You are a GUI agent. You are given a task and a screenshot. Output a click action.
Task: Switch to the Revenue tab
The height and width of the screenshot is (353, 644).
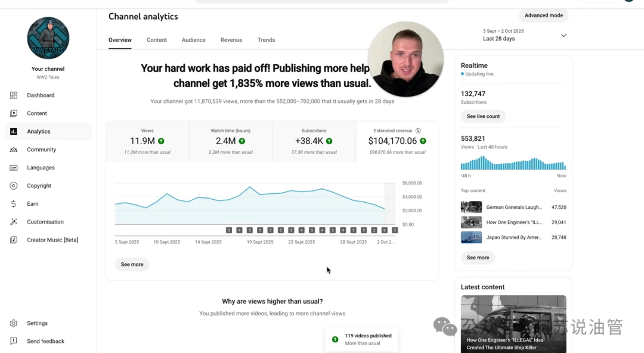[231, 40]
